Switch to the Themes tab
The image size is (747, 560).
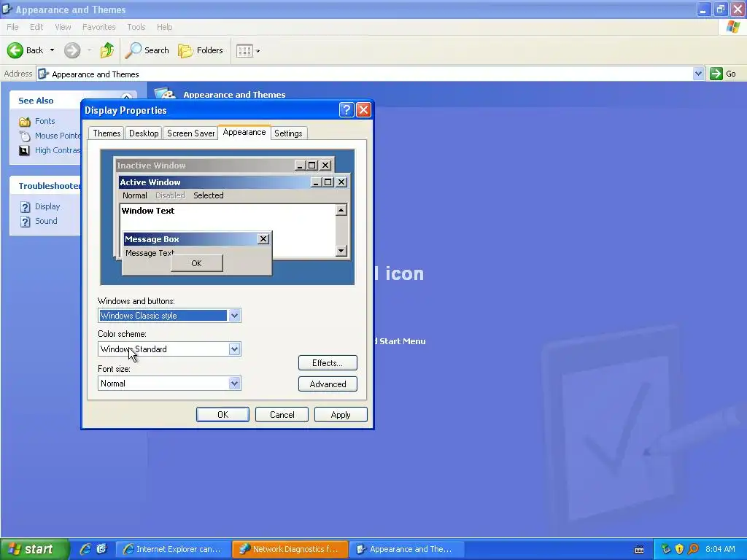tap(107, 133)
